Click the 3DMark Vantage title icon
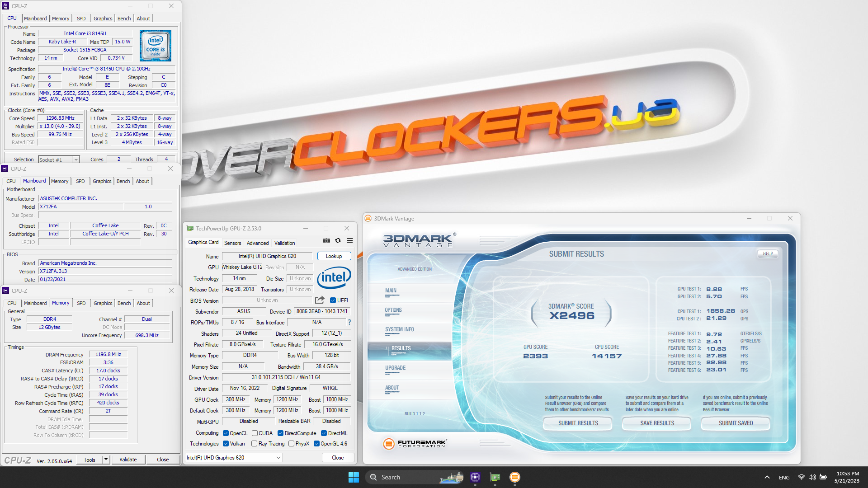The image size is (868, 488). tap(368, 218)
